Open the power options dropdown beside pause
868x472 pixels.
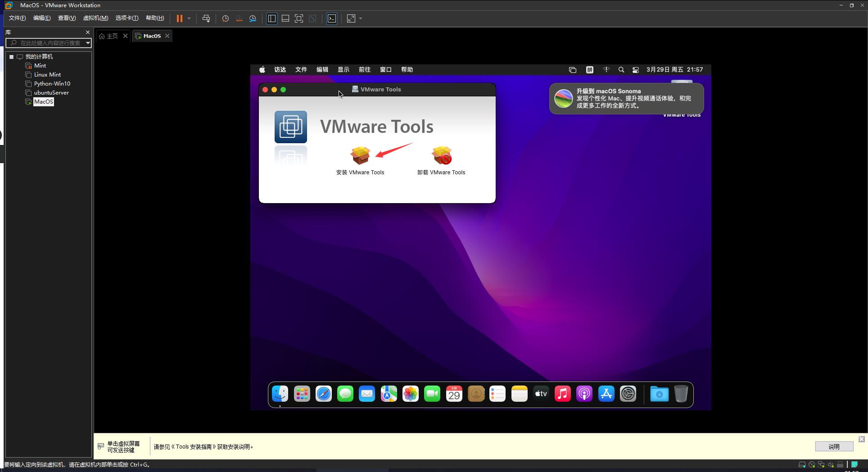(189, 18)
